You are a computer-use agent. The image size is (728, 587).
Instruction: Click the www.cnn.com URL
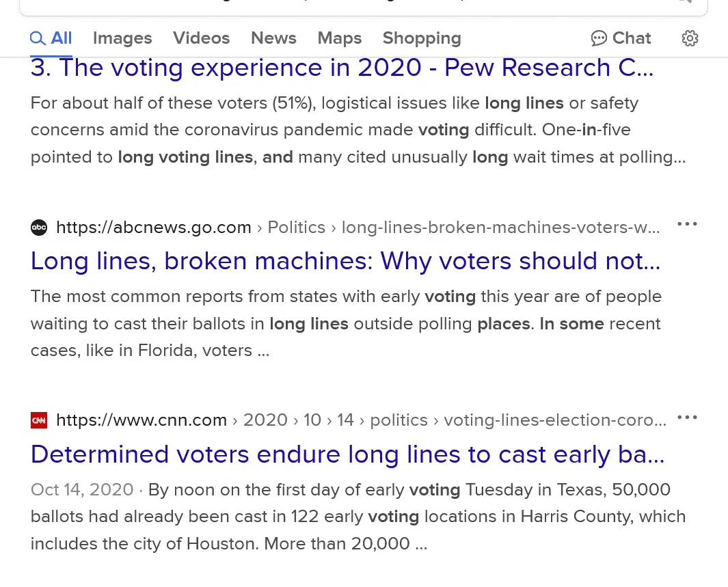141,420
